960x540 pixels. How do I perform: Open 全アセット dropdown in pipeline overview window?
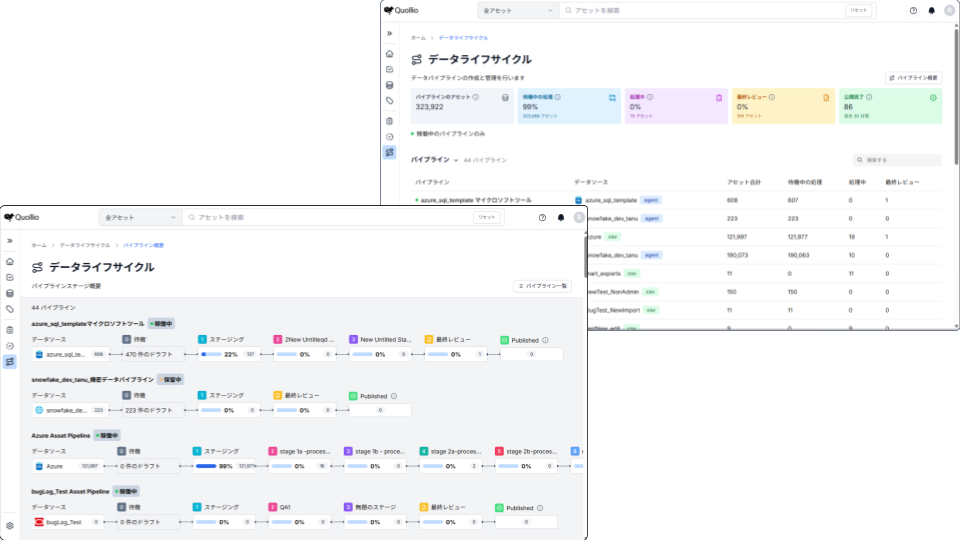[140, 217]
